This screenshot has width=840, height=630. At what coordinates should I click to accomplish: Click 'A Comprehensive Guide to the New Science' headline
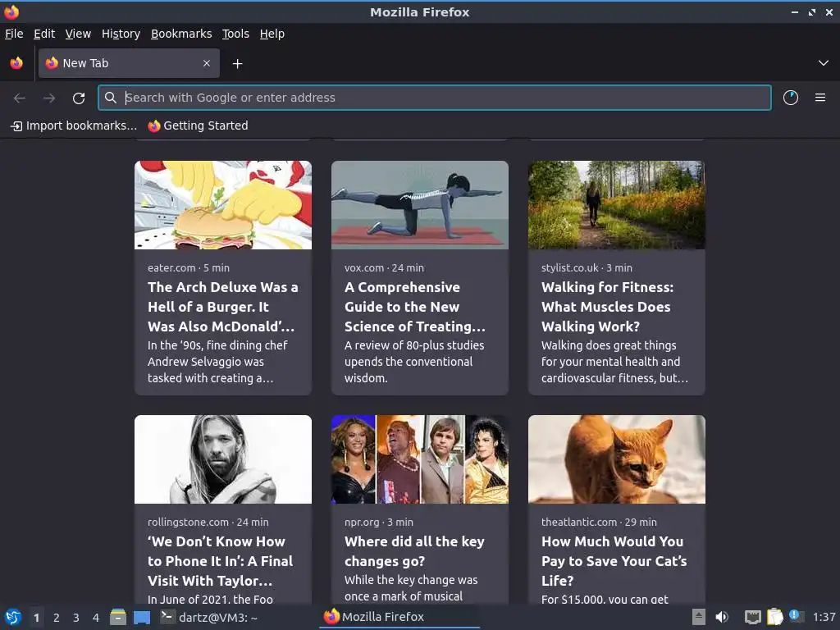click(415, 307)
